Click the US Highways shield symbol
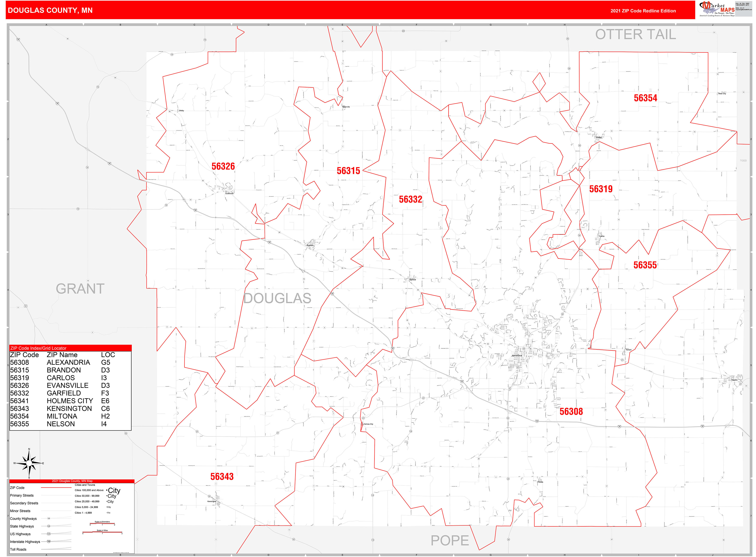This screenshot has width=756, height=557. pyautogui.click(x=49, y=534)
